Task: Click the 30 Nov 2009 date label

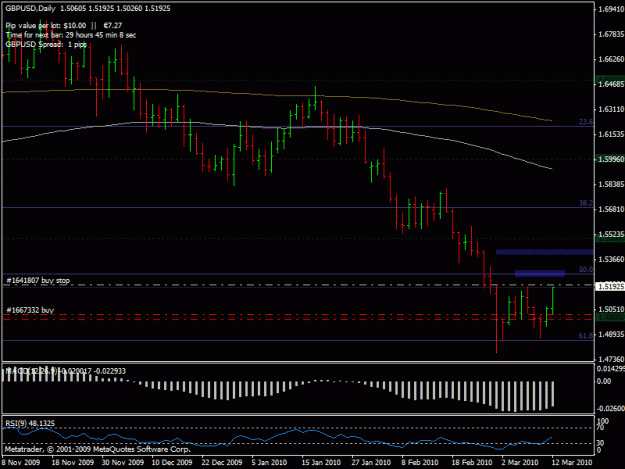Action: point(122,462)
